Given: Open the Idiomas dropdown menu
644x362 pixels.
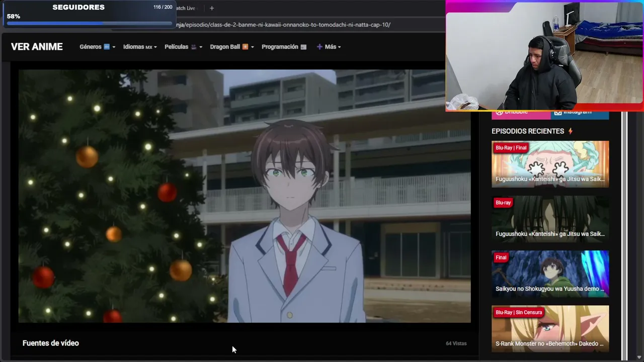Looking at the screenshot, I should [x=140, y=47].
